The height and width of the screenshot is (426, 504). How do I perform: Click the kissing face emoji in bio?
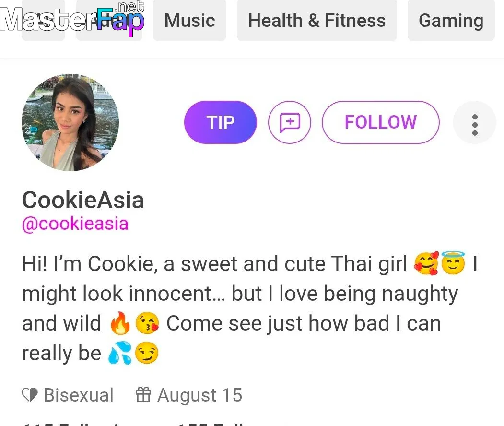pos(147,323)
